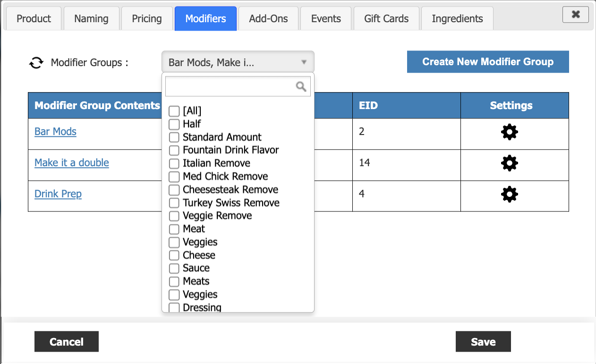Open the Naming tab
This screenshot has height=364, width=596.
[91, 19]
